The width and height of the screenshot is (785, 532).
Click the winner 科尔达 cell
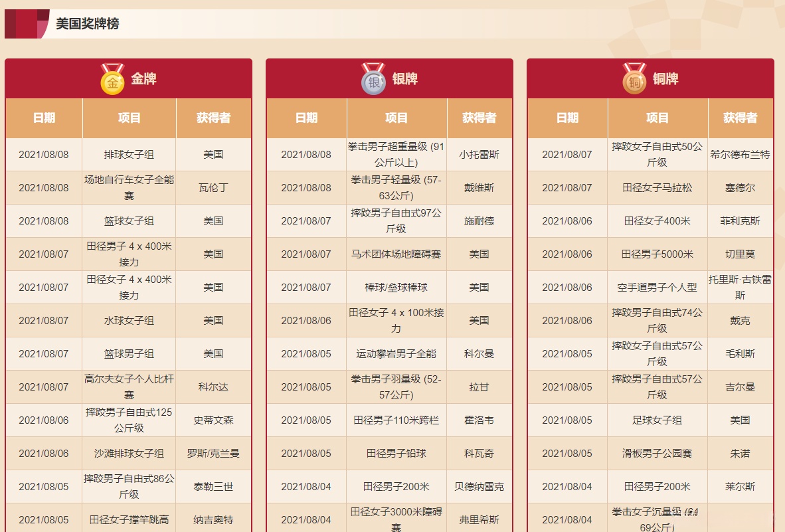(214, 387)
